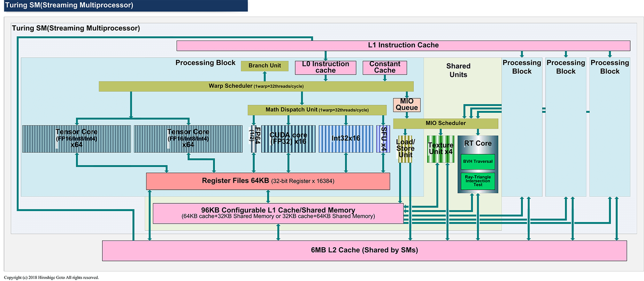Select the Constant Cache box

pyautogui.click(x=384, y=67)
